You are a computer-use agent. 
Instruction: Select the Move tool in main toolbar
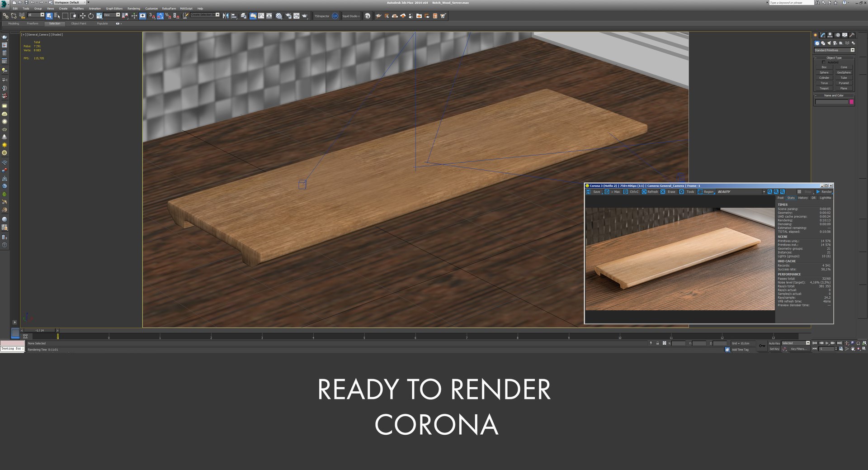click(x=83, y=16)
